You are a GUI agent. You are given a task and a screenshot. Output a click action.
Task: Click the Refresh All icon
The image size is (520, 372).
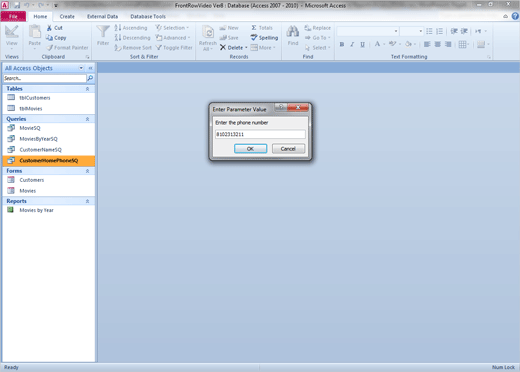208,33
